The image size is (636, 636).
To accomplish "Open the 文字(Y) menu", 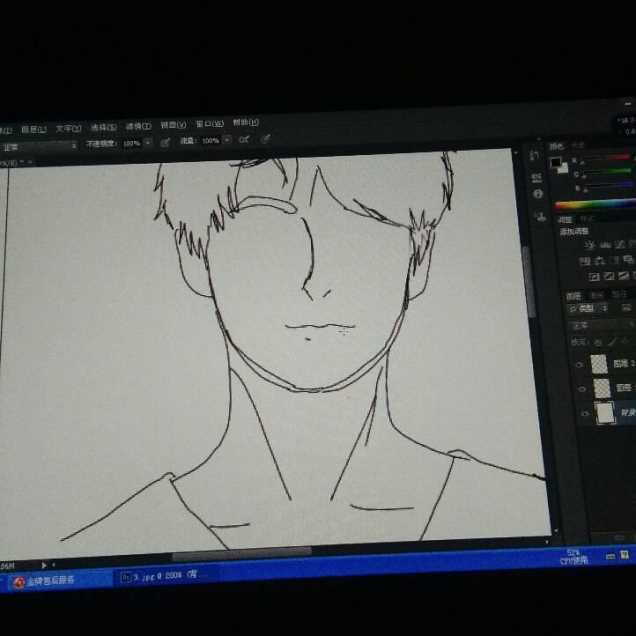I will point(69,129).
